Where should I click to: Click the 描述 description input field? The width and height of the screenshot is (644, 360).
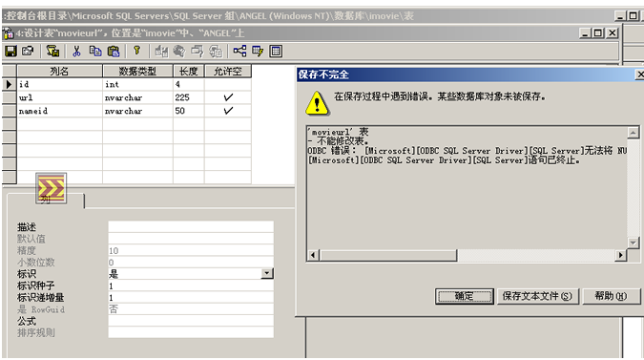coord(191,227)
